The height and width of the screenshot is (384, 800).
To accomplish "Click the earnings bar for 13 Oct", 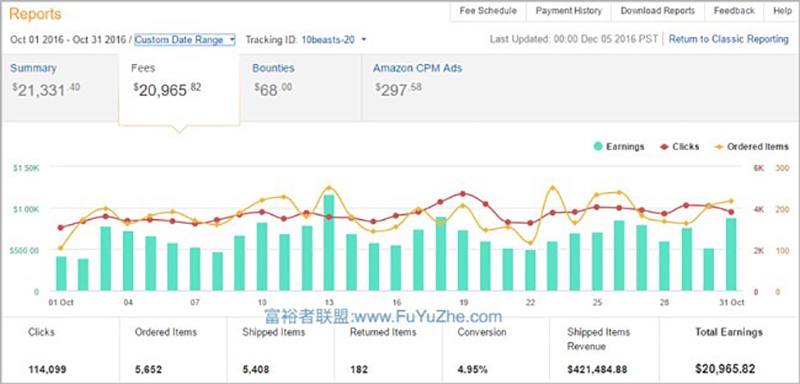I will [329, 243].
